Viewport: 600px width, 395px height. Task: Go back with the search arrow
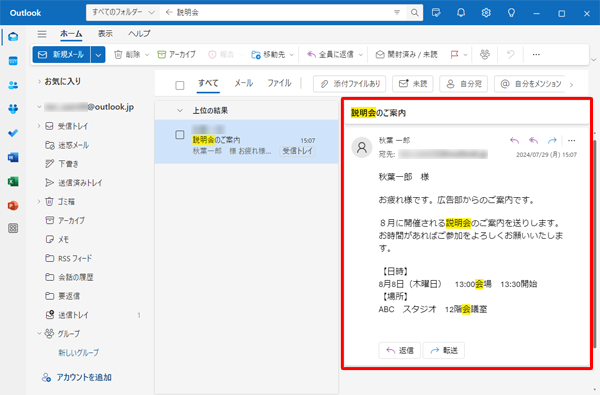169,13
